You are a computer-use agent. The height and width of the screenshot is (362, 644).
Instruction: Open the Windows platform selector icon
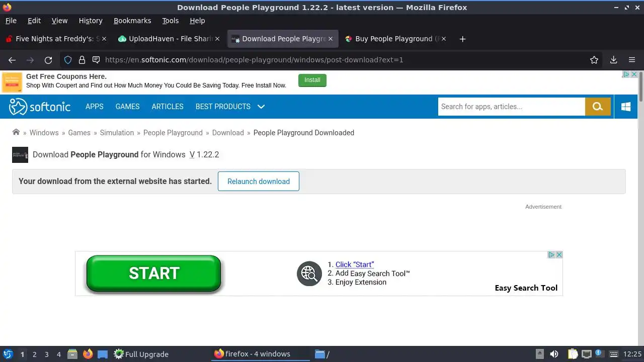coord(626,107)
